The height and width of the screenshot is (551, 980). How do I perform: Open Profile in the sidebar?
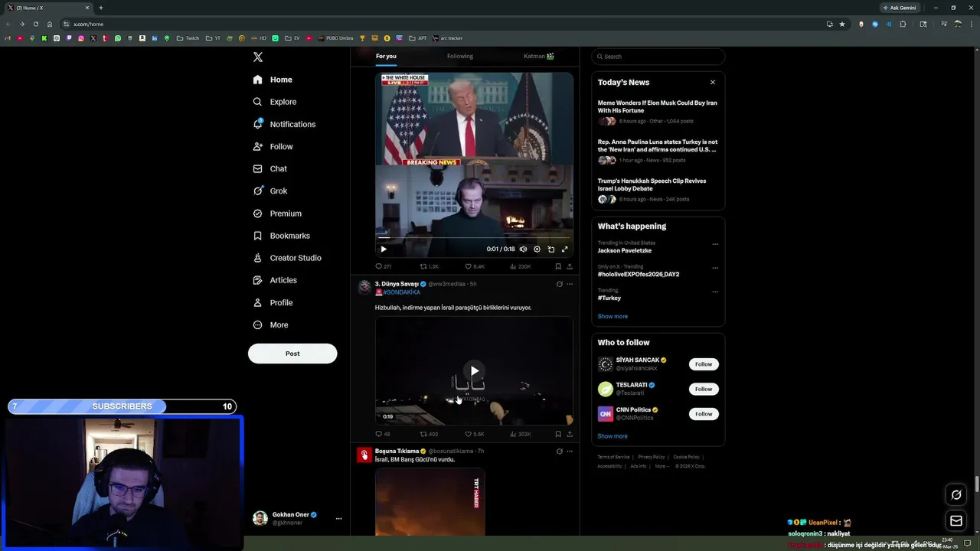pos(273,302)
